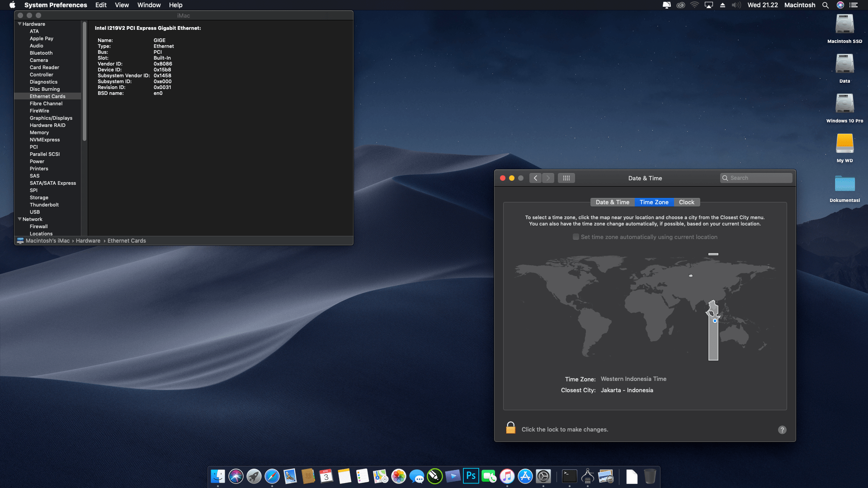Image resolution: width=868 pixels, height=488 pixels.
Task: Collapse the Network section in iMac sidebar
Action: coord(19,219)
